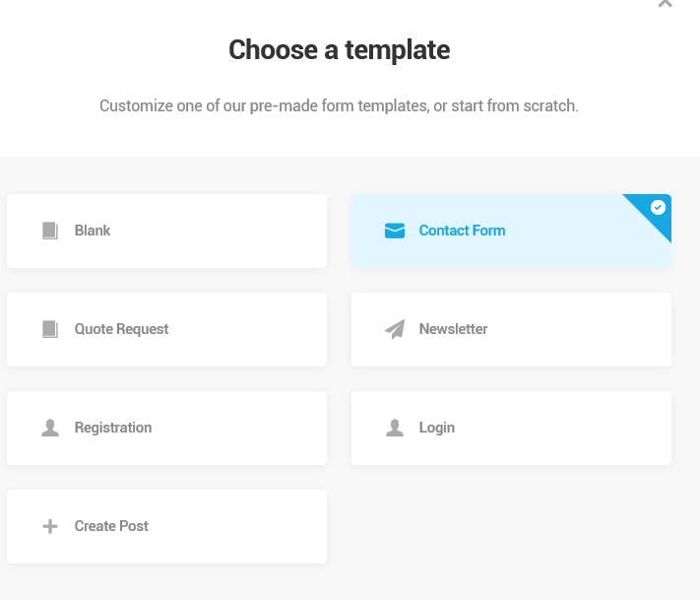Click the Choose a template heading
This screenshot has height=601, width=700.
(x=340, y=49)
